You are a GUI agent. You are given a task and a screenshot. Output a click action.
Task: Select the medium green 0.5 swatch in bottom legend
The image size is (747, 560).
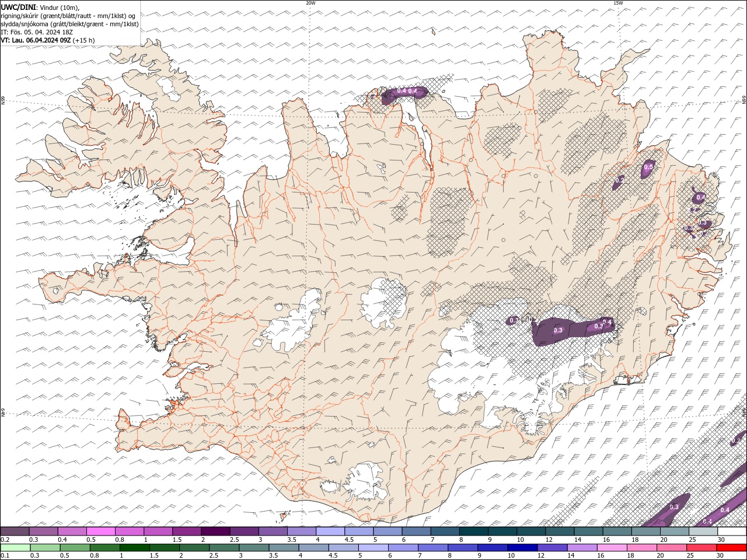[75, 548]
